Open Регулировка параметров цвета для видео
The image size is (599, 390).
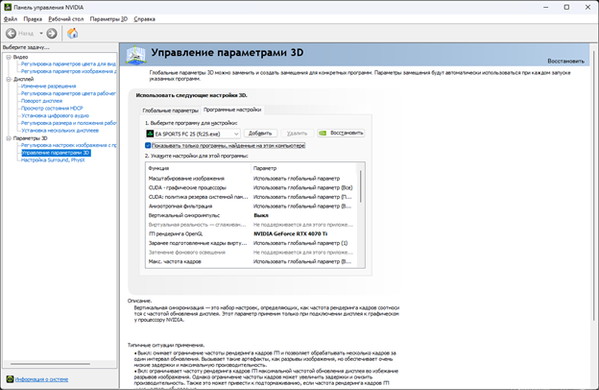click(69, 64)
